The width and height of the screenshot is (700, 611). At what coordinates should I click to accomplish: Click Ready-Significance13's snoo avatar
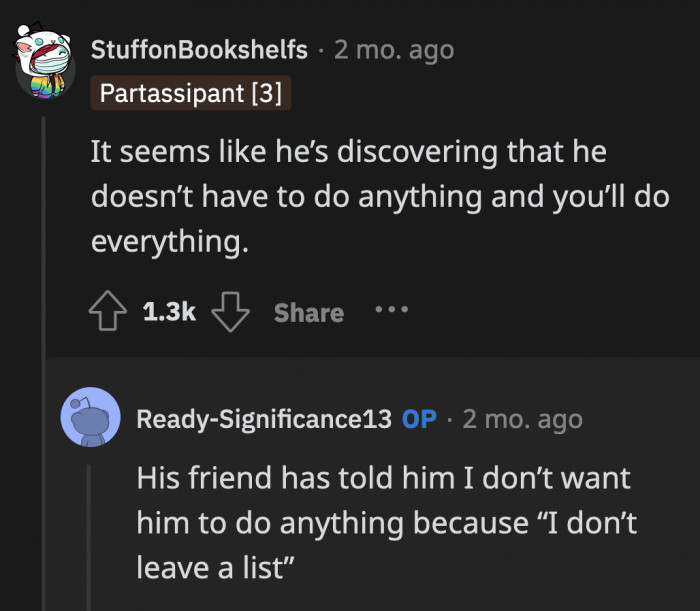(92, 416)
